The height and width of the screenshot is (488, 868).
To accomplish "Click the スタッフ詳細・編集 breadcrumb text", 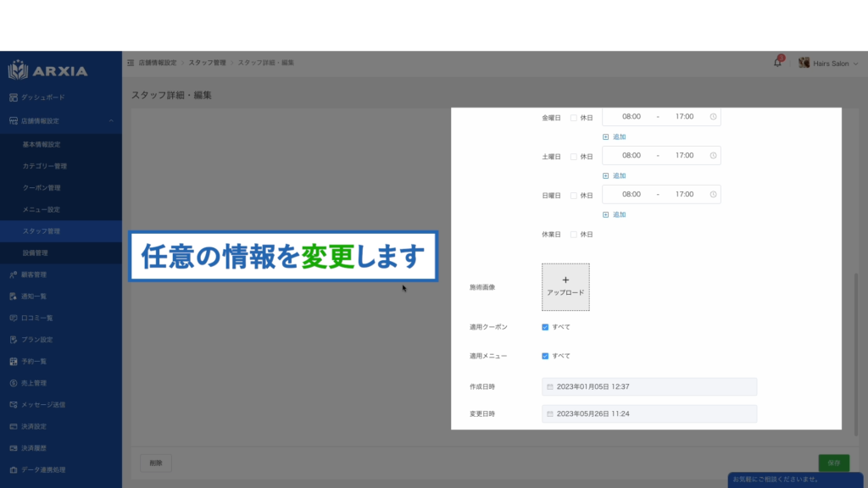I will tap(265, 63).
